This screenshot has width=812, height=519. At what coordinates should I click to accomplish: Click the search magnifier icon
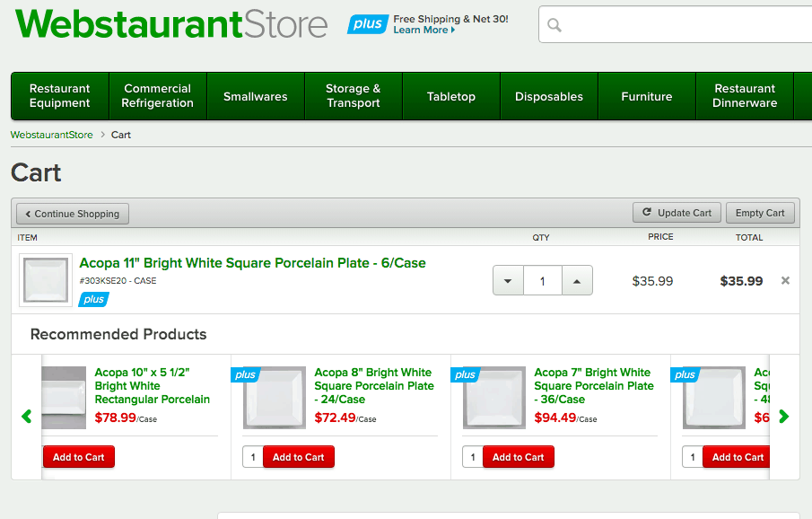(x=554, y=25)
